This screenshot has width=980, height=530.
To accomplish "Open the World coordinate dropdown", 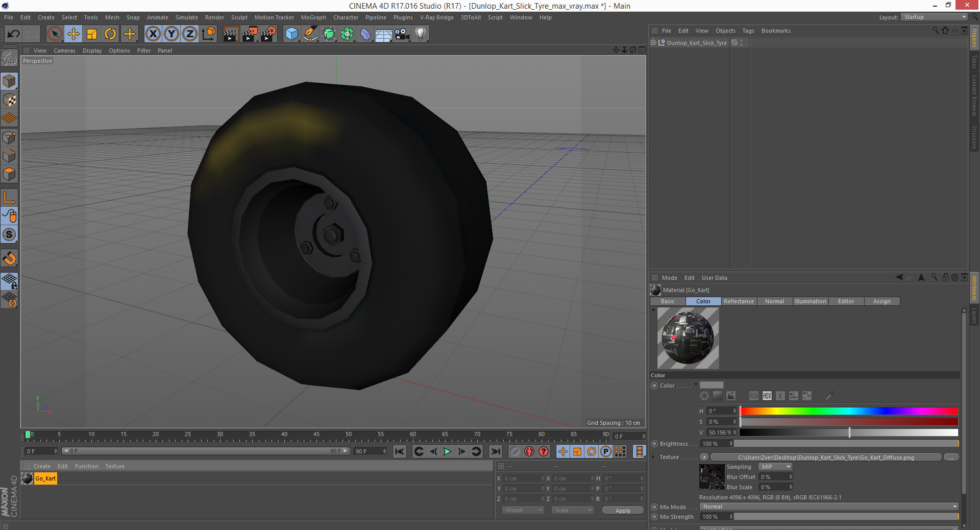I will pyautogui.click(x=523, y=510).
